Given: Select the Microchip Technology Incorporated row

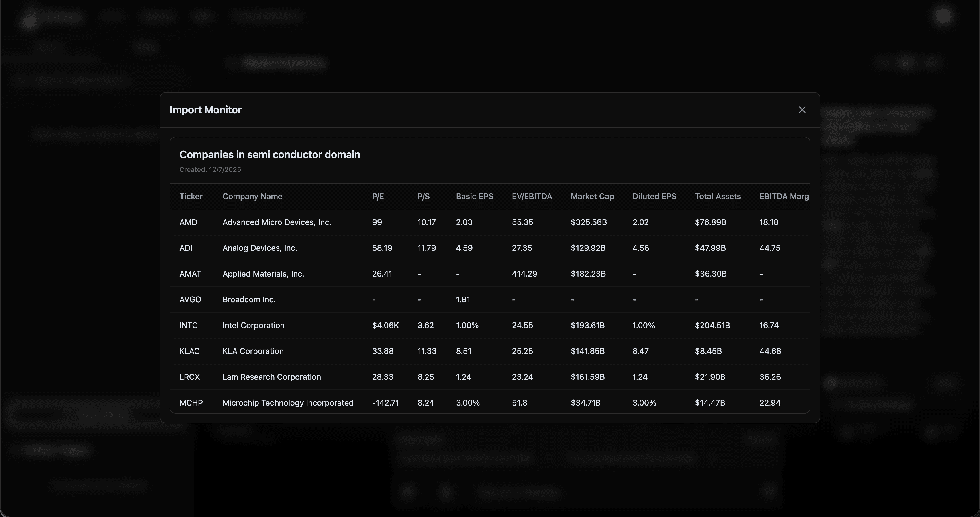Looking at the screenshot, I should tap(288, 402).
